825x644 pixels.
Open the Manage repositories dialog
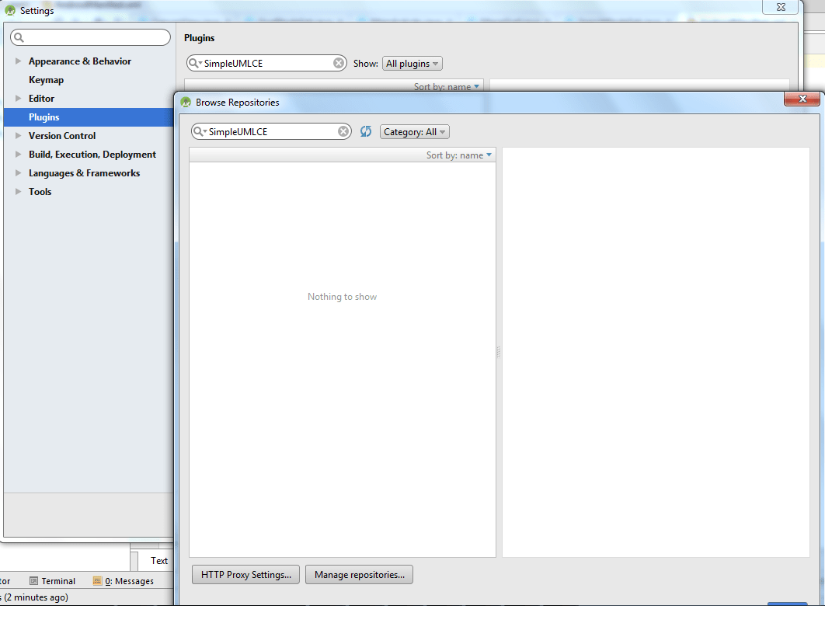tap(359, 575)
